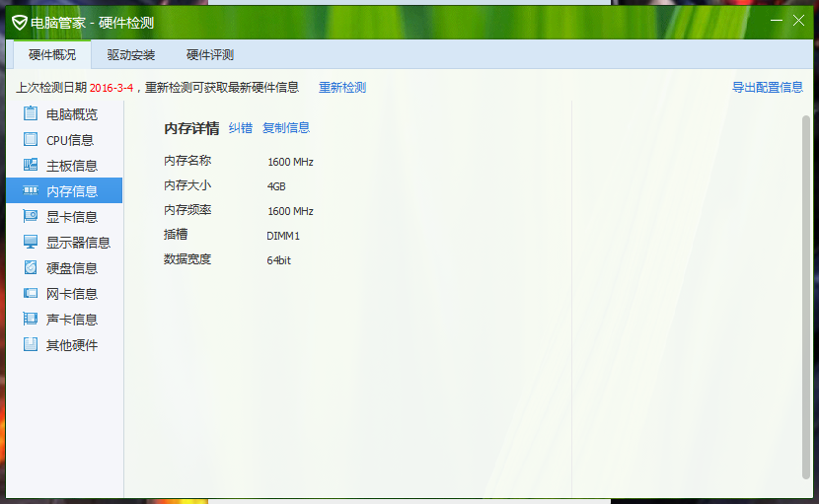Switch to the 硬件评测 tab
This screenshot has width=819, height=504.
[x=210, y=55]
